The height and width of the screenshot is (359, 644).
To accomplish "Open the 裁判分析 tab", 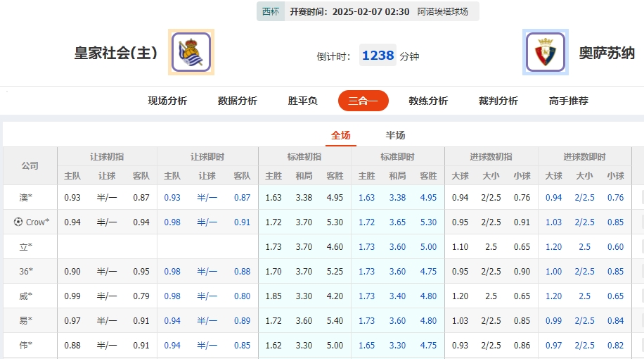I will coord(498,101).
